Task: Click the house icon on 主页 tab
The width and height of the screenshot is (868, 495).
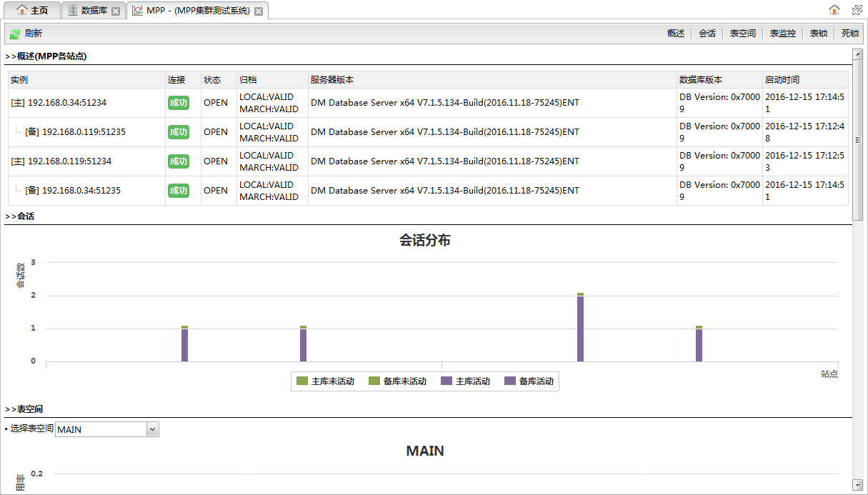Action: click(x=22, y=11)
